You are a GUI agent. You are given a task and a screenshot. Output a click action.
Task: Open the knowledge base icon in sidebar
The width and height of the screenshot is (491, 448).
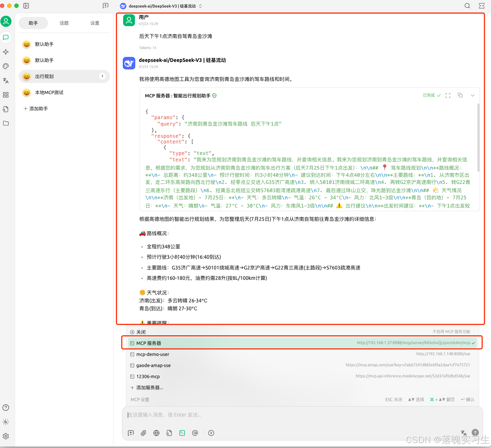tap(6, 109)
